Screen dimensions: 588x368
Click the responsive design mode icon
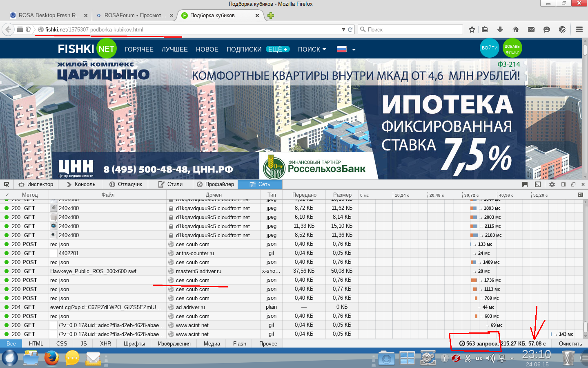pos(537,184)
